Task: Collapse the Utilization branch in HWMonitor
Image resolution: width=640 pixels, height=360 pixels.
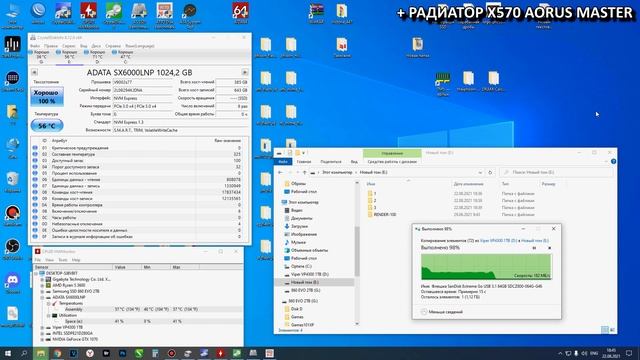Action: 48,316
